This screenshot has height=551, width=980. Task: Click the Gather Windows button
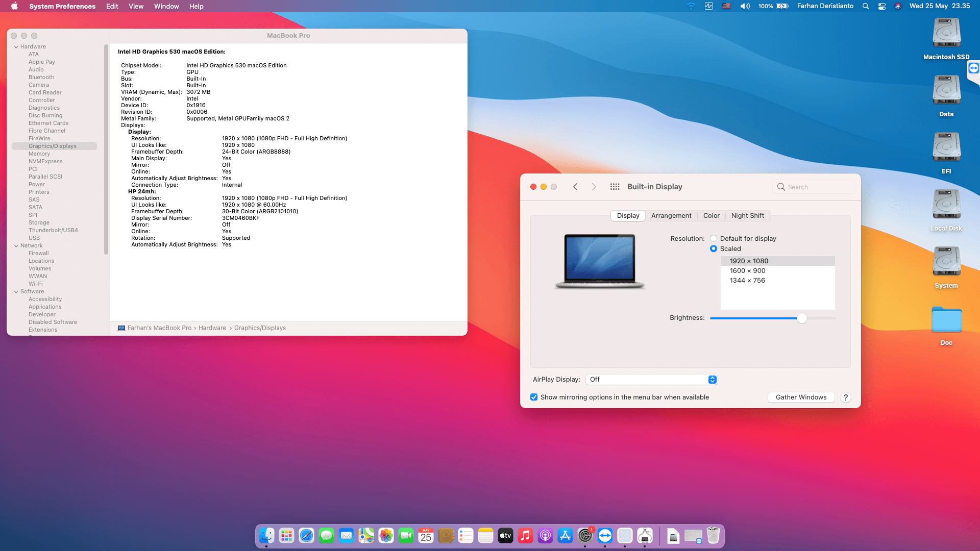coord(801,397)
